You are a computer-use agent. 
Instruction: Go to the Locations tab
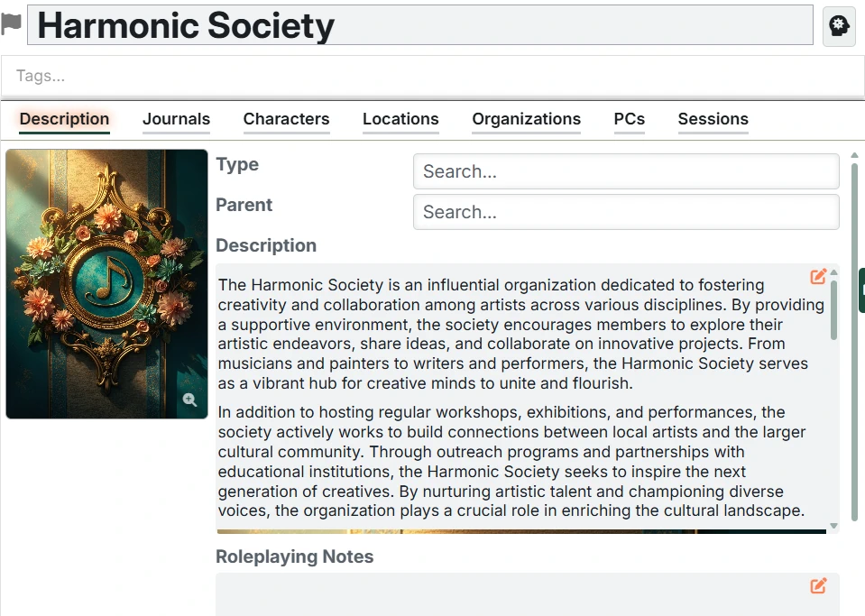coord(400,119)
